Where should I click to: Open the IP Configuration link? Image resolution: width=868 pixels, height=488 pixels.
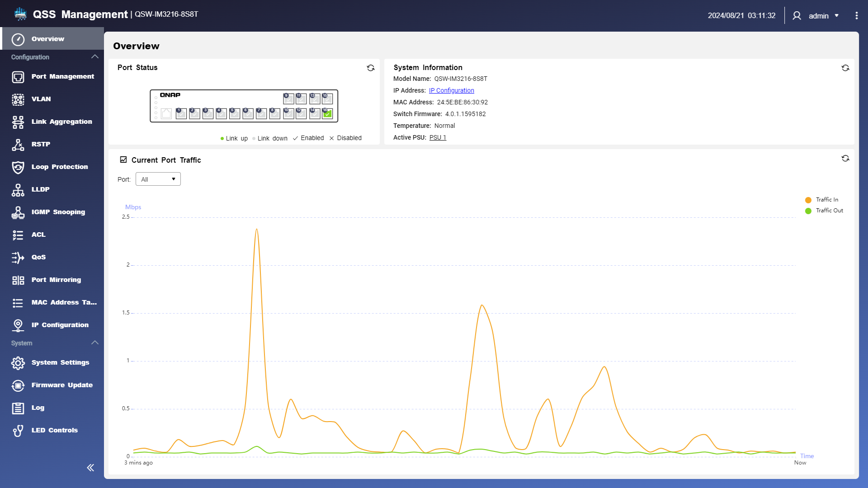tap(451, 90)
